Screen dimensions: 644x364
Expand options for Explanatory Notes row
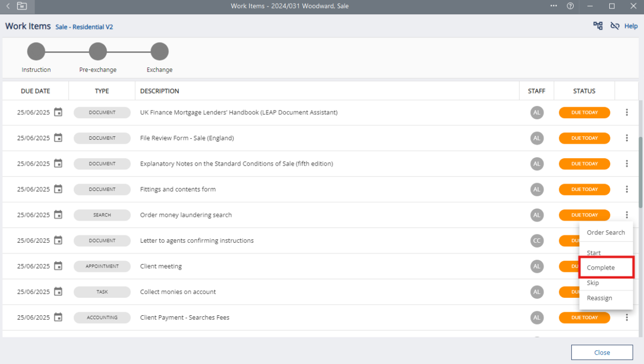pyautogui.click(x=627, y=164)
